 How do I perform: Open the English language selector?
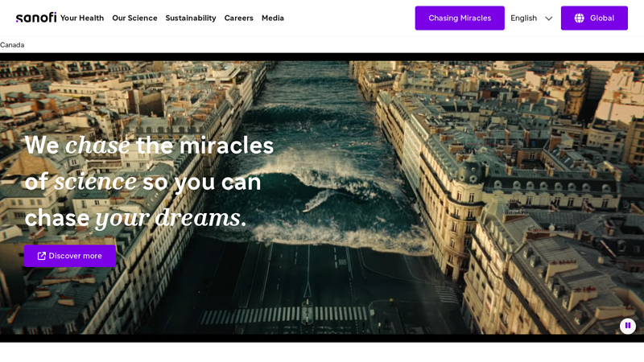[x=531, y=18]
